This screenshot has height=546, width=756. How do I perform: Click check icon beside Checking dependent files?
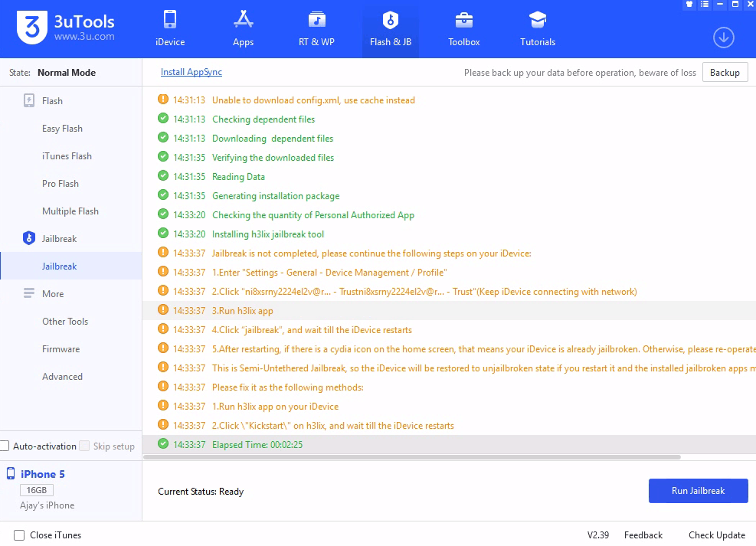click(x=163, y=119)
